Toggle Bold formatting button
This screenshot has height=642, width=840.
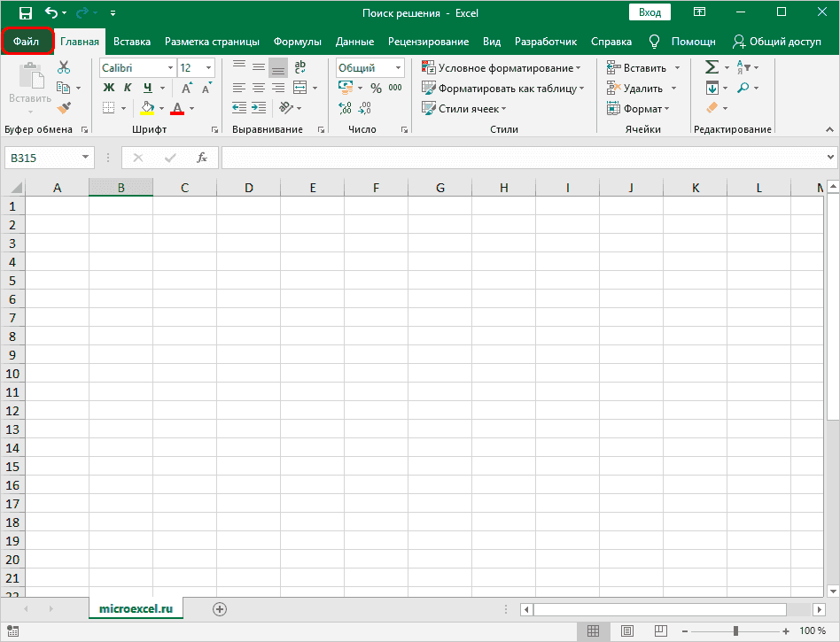(109, 88)
